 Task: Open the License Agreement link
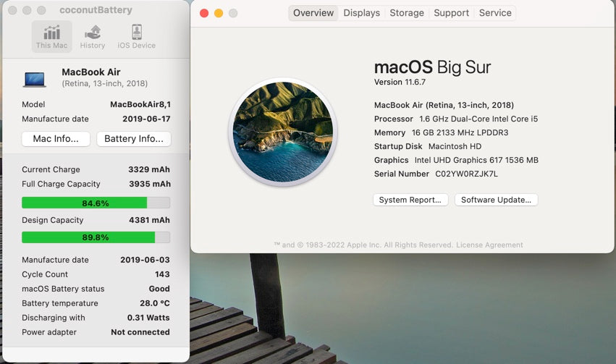[489, 245]
